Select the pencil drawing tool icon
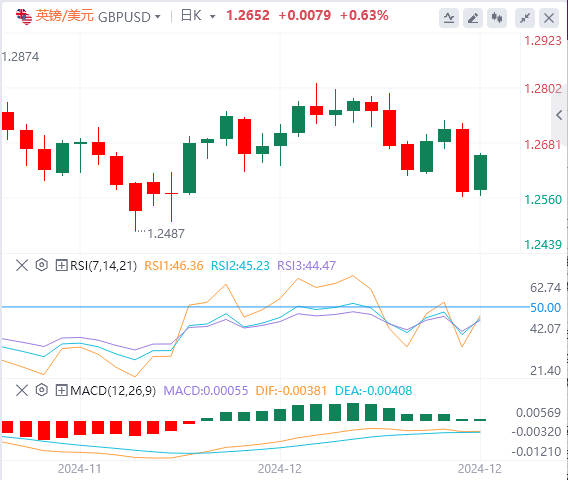This screenshot has height=480, width=568. (x=473, y=18)
